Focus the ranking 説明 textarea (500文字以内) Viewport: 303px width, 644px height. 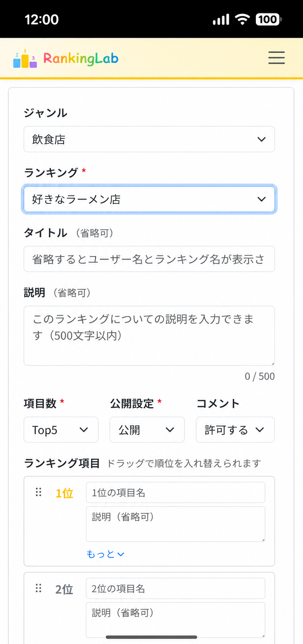[x=149, y=336]
